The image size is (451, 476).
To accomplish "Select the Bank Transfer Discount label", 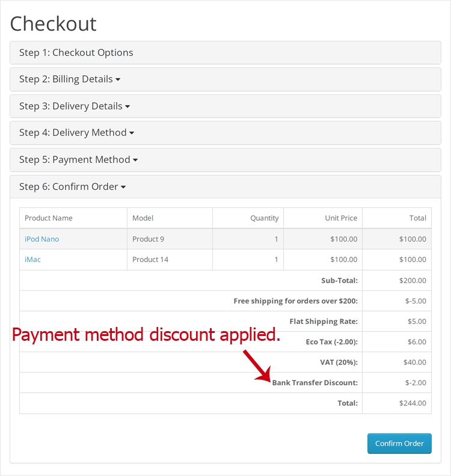I will coord(315,383).
